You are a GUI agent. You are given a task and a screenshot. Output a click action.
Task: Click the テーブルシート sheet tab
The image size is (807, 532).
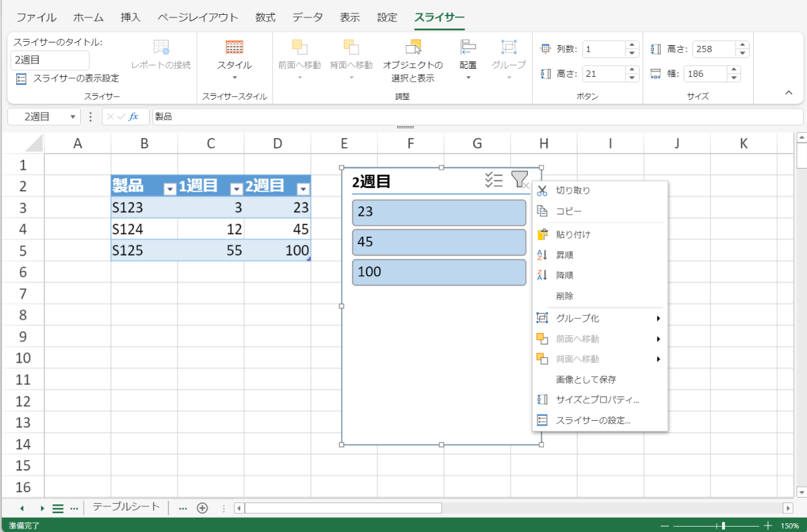(x=126, y=507)
